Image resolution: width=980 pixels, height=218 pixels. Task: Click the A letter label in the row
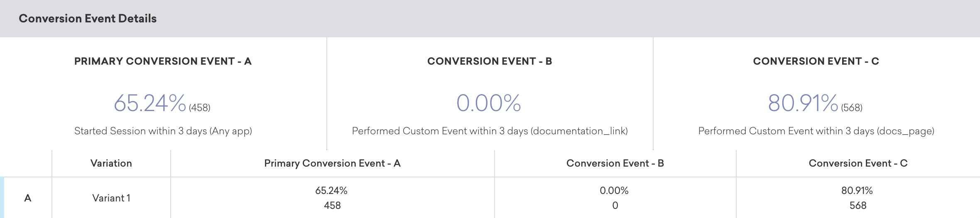pos(28,198)
